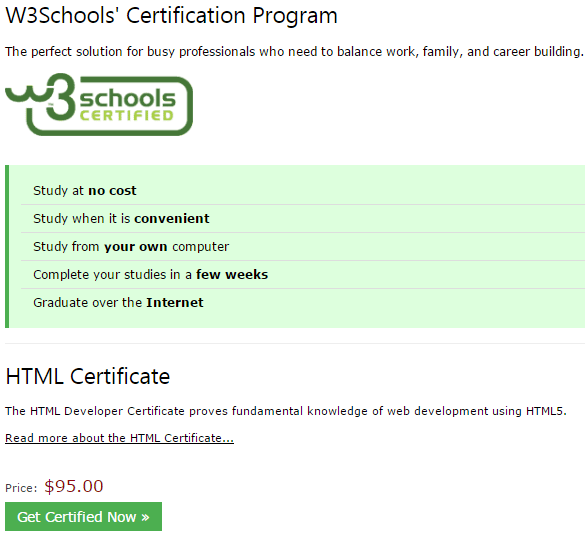Click 'Complete your studies in a few weeks'
Screen dimensions: 585x543
tap(303, 275)
